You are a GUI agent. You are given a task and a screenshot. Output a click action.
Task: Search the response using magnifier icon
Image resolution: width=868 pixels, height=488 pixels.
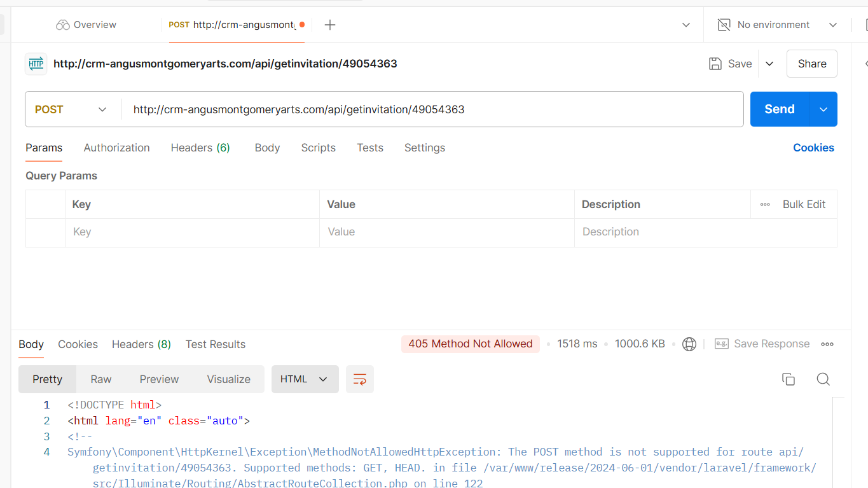tap(823, 379)
